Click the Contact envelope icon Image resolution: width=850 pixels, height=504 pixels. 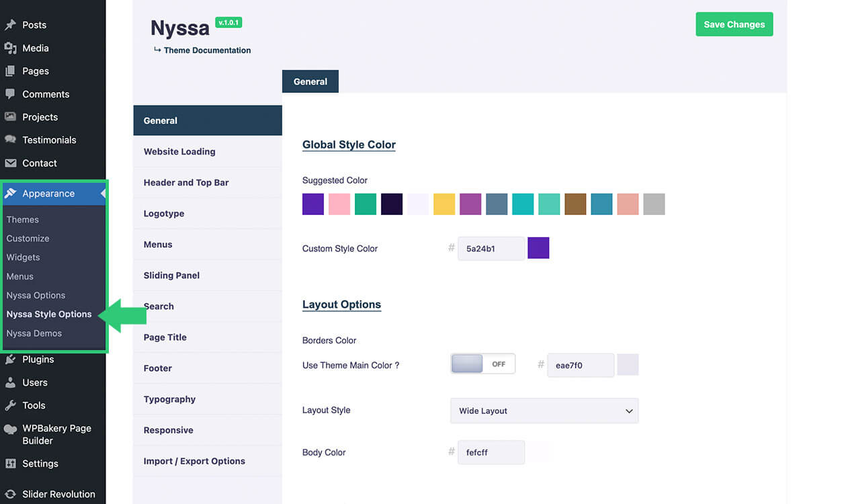[10, 163]
